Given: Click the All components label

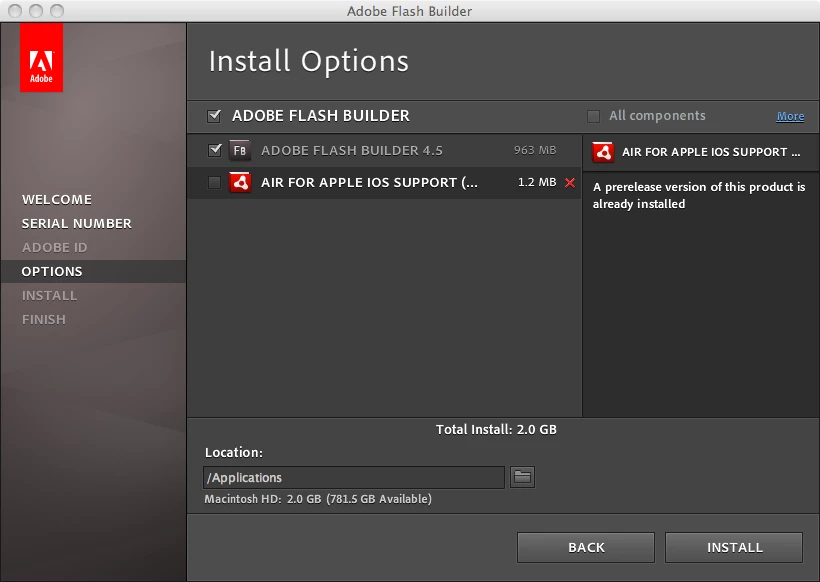Looking at the screenshot, I should [657, 116].
